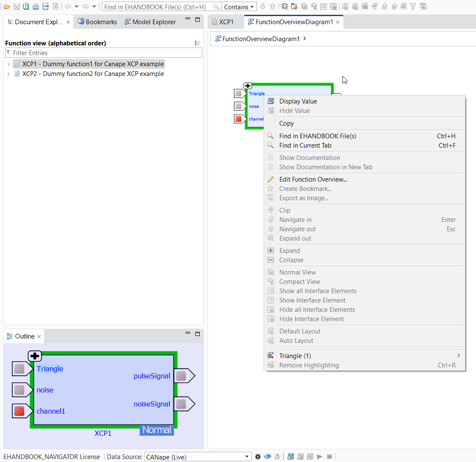The image size is (476, 462).
Task: Switch to the XCP1 tab
Action: coord(225,21)
